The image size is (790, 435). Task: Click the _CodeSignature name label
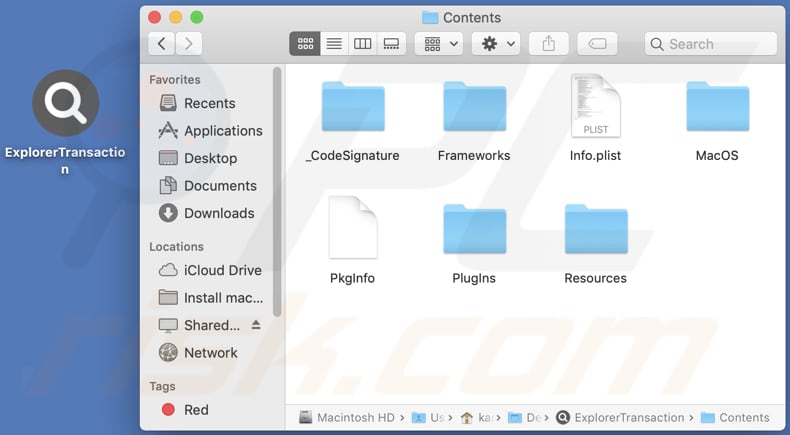[x=352, y=155]
